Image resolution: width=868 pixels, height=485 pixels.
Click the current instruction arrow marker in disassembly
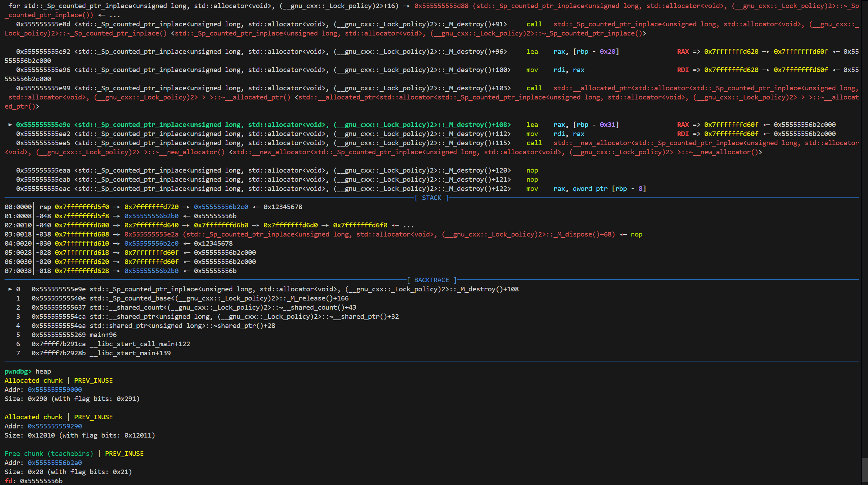(10, 124)
